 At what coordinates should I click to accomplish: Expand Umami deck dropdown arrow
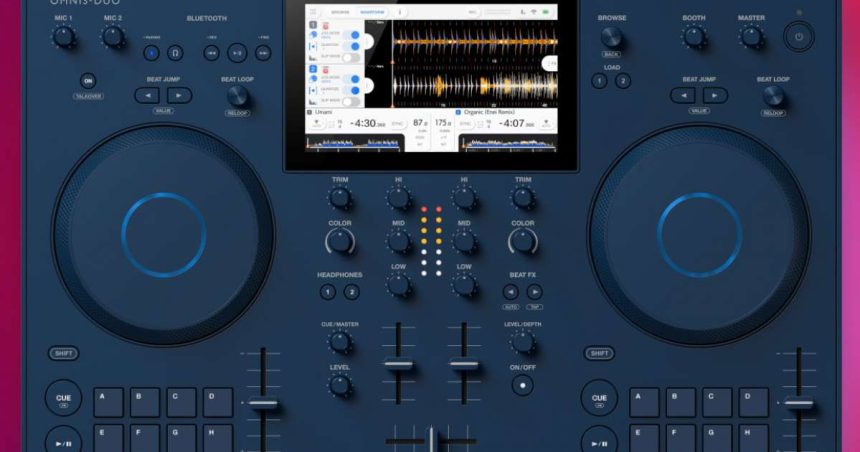click(316, 124)
